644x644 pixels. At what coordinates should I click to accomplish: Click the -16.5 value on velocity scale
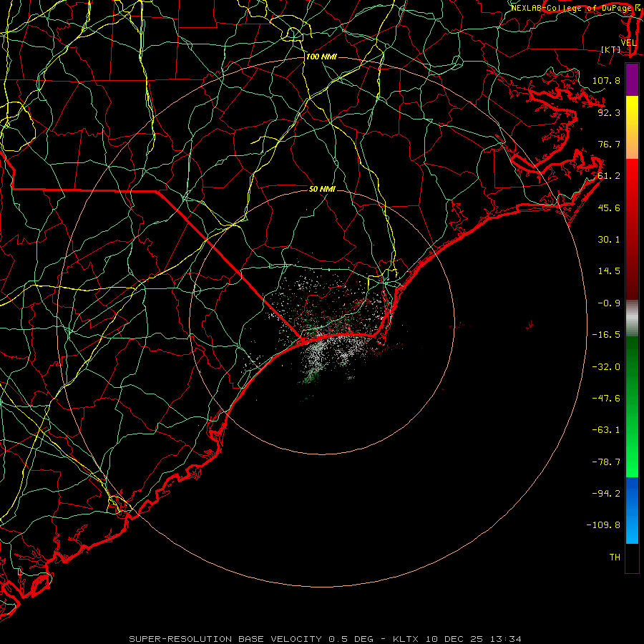click(x=606, y=335)
